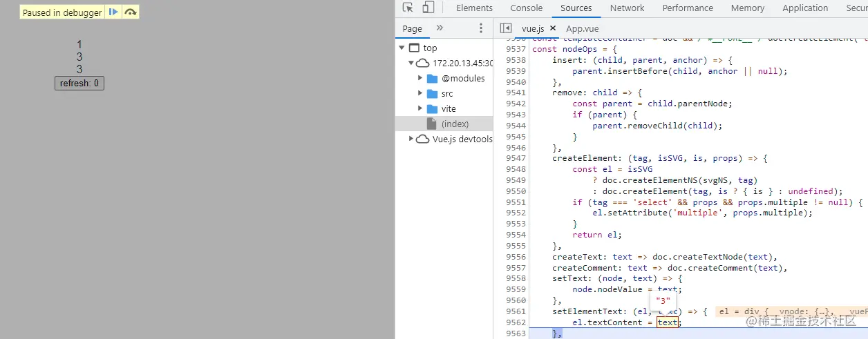This screenshot has width=868, height=339.
Task: Click the cloud icon beside 172.20.13.45
Action: [423, 63]
